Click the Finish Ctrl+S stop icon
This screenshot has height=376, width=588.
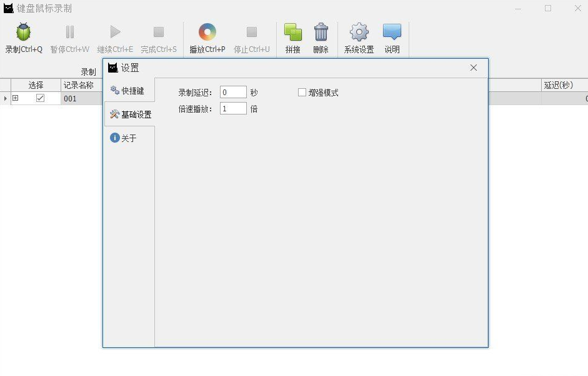[159, 33]
